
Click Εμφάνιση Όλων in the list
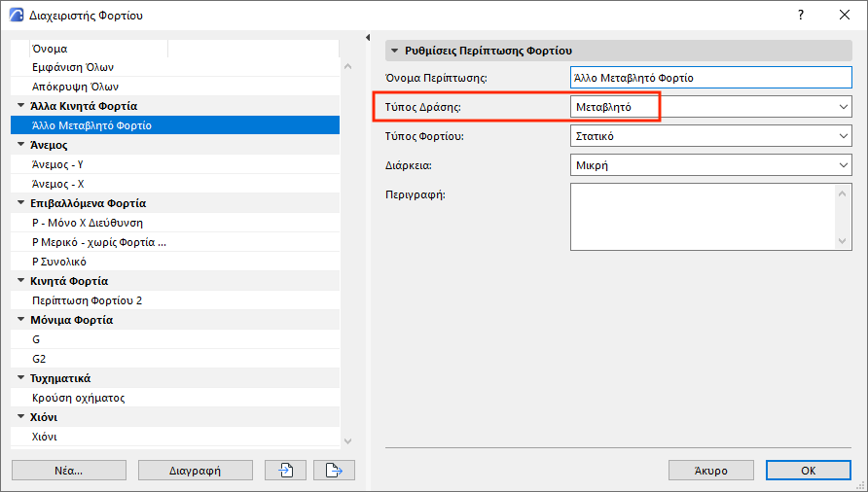click(x=74, y=67)
